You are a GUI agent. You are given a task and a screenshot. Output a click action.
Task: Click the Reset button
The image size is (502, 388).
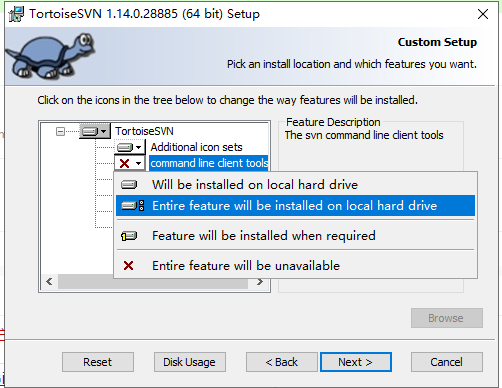(98, 362)
